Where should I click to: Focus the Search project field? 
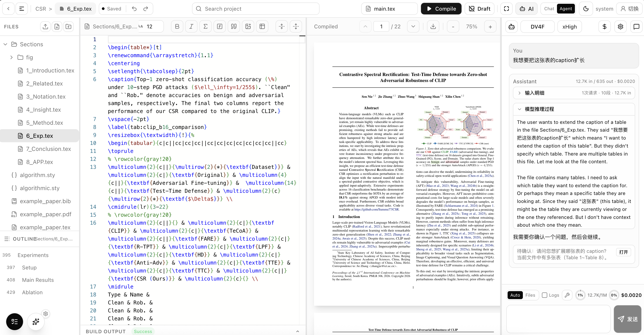(256, 9)
